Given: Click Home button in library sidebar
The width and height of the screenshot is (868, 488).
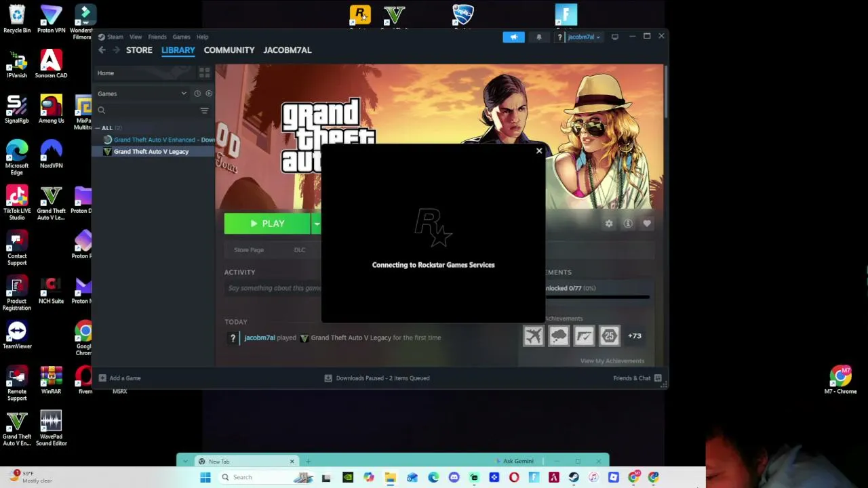Looking at the screenshot, I should point(105,73).
